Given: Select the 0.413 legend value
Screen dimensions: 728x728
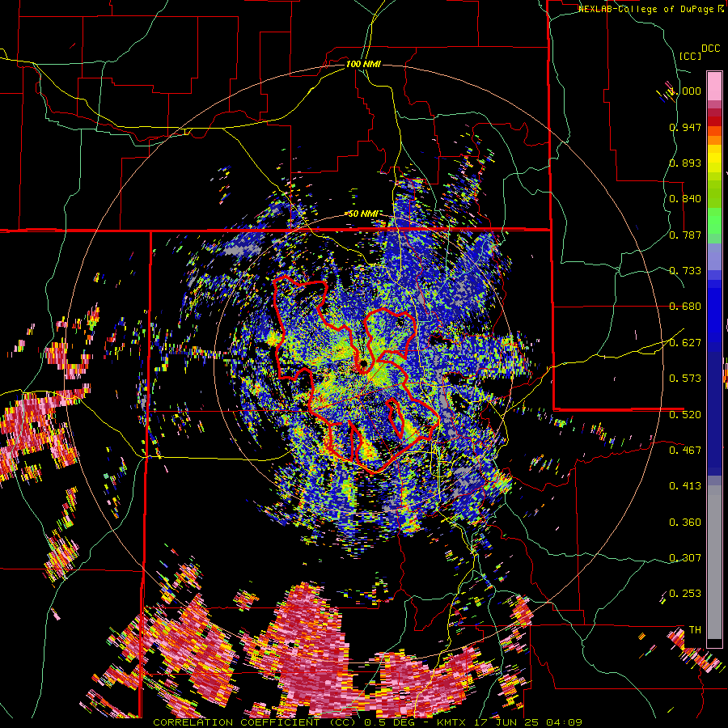Looking at the screenshot, I should (685, 486).
